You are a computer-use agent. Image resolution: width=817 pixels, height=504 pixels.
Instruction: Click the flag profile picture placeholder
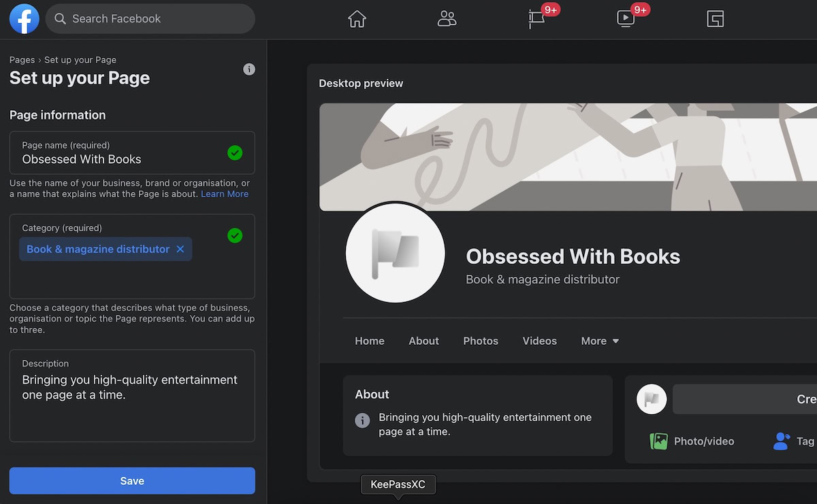[x=396, y=253]
